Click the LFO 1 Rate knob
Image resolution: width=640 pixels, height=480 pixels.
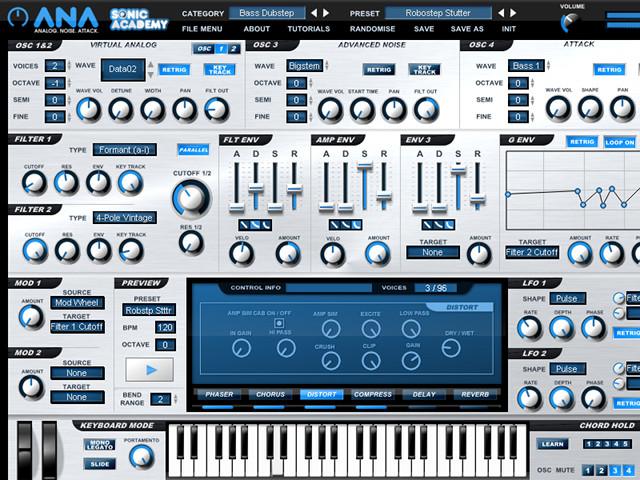[529, 328]
